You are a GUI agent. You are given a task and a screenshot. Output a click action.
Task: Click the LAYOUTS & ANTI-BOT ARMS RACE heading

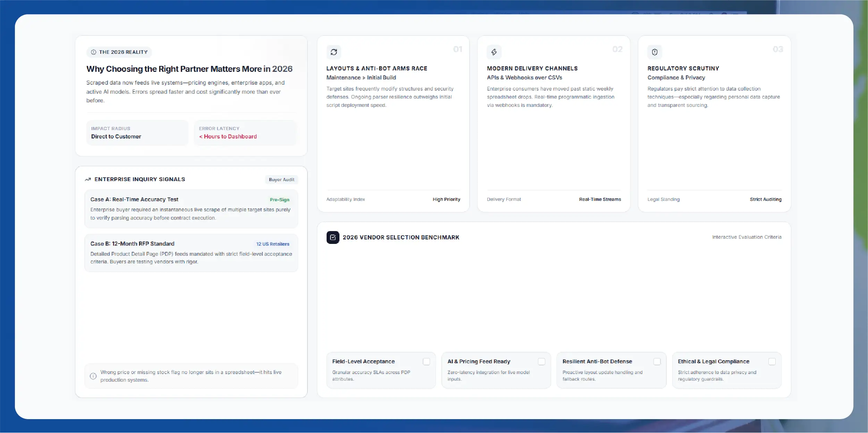pyautogui.click(x=377, y=69)
